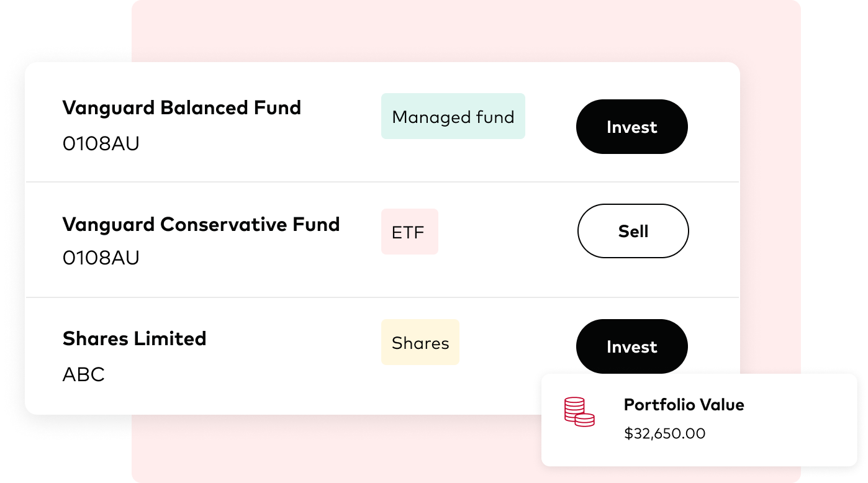Click the pink backdrop panel

435,31
